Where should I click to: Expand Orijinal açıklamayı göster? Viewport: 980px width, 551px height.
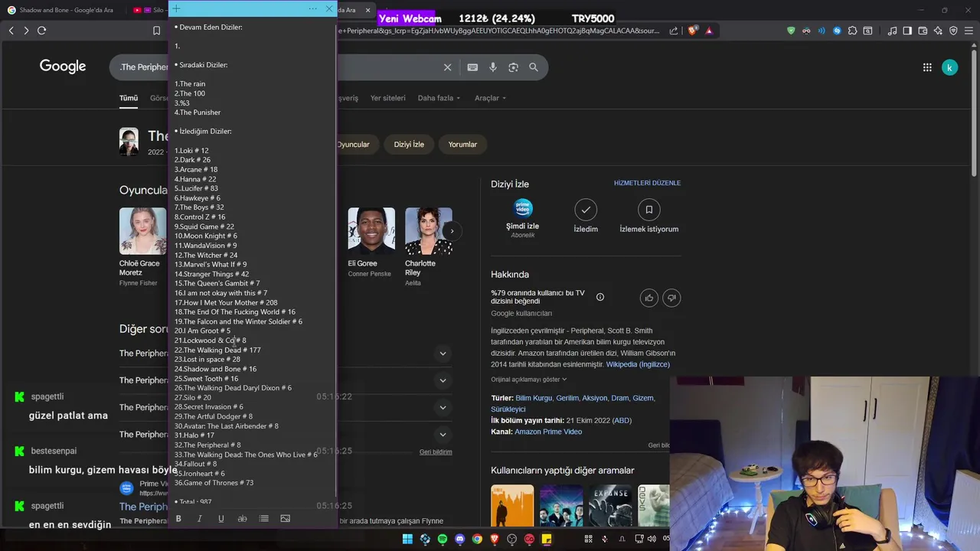pyautogui.click(x=529, y=380)
